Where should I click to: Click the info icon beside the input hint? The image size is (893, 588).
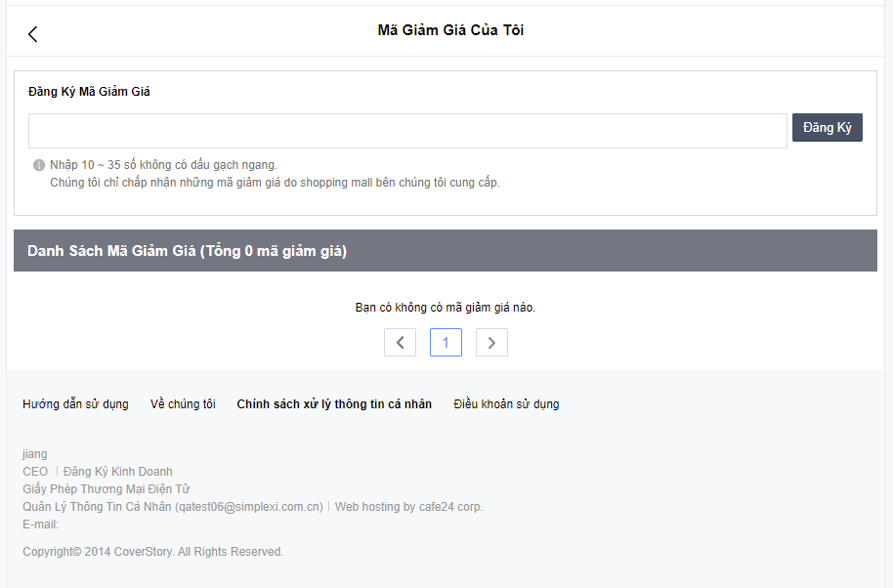[39, 165]
